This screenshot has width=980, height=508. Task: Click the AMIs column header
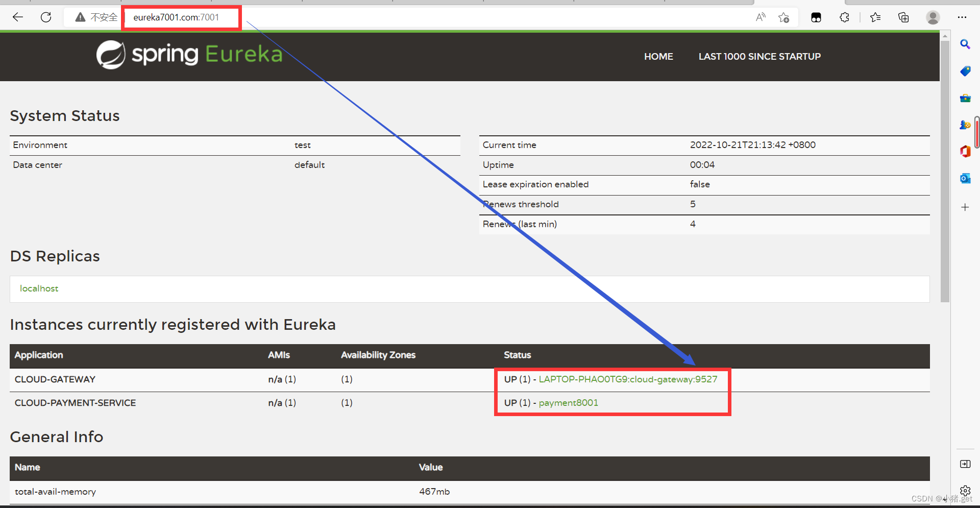(279, 355)
